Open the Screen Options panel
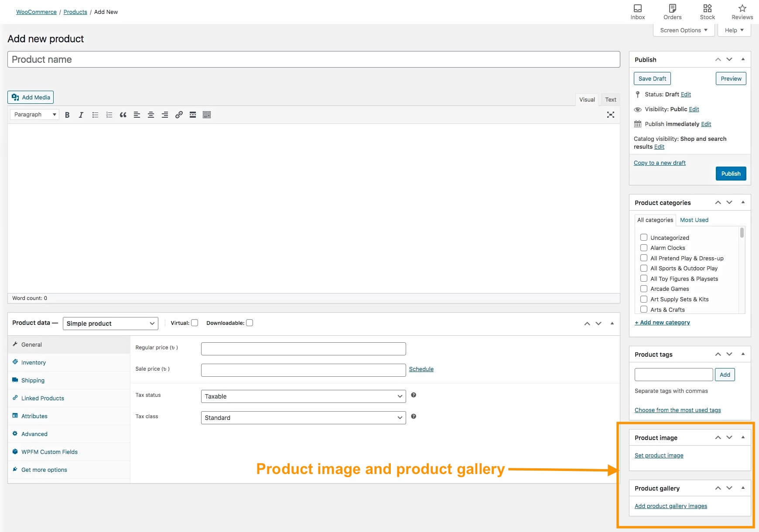 pyautogui.click(x=683, y=30)
